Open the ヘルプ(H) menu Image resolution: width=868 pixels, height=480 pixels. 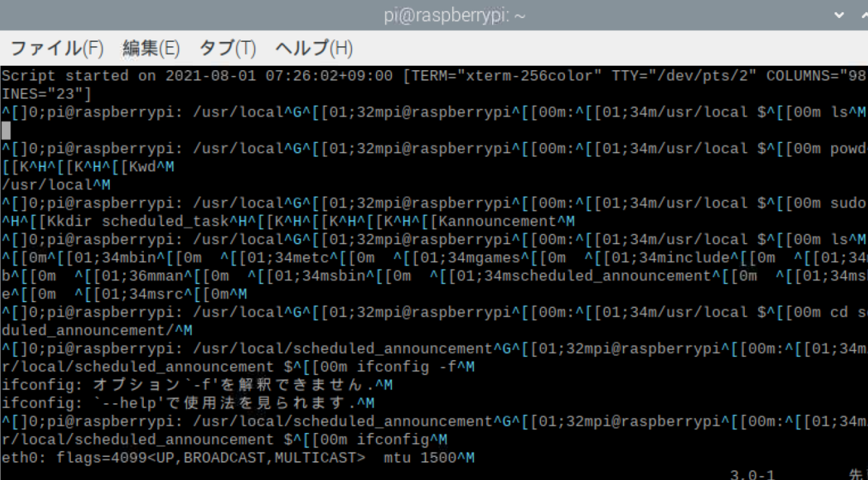click(x=313, y=48)
